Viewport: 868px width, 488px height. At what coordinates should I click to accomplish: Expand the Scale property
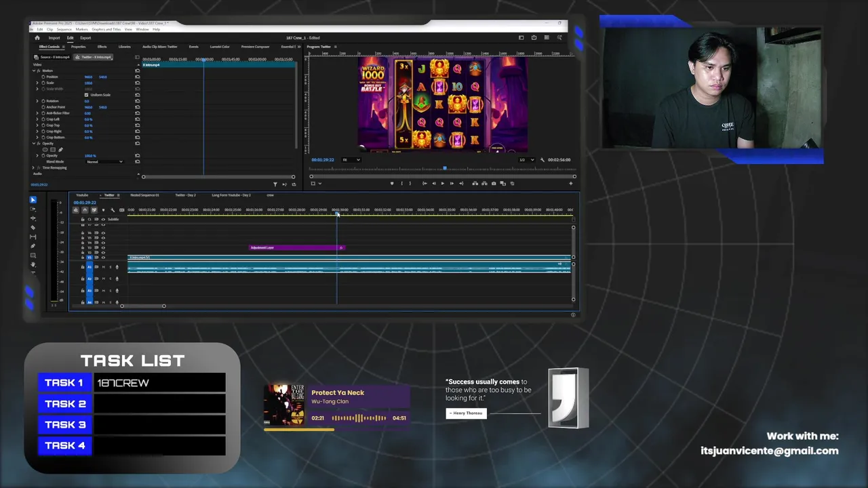(x=37, y=83)
